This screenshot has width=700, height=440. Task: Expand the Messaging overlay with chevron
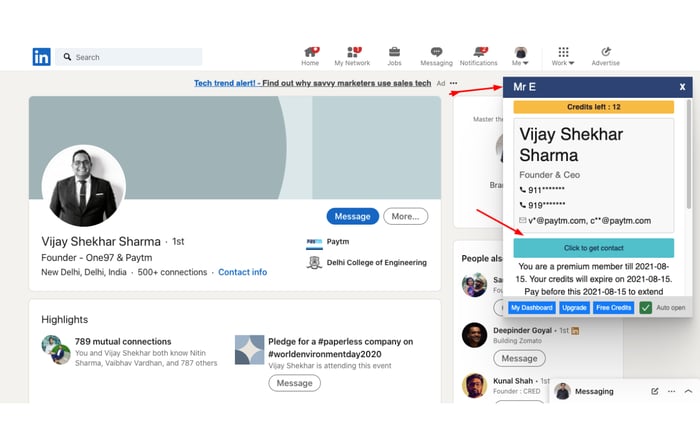pyautogui.click(x=688, y=391)
